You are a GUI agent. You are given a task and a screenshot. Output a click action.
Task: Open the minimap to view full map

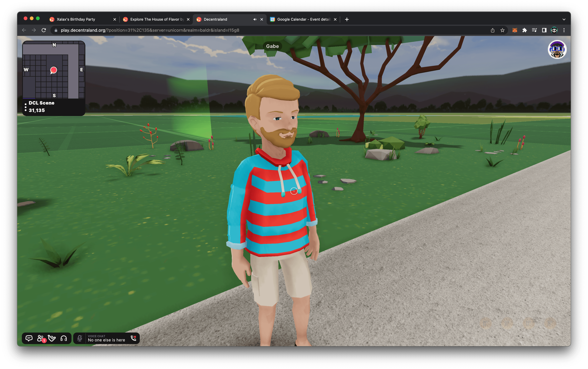(x=54, y=70)
